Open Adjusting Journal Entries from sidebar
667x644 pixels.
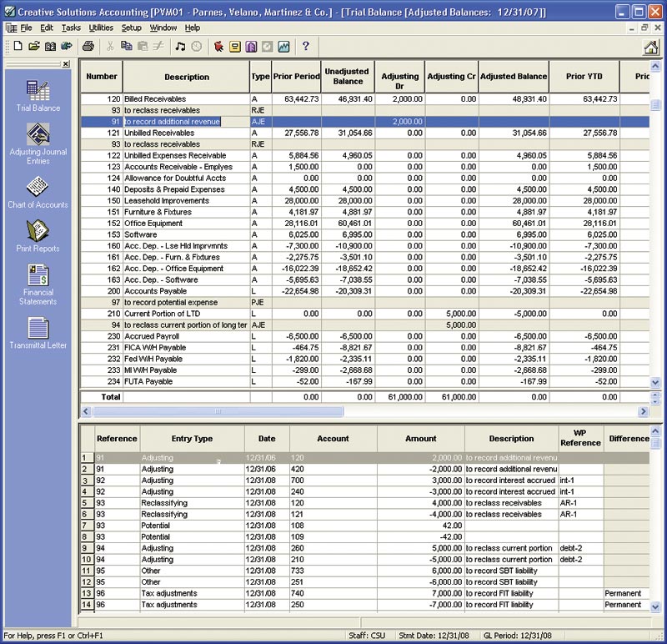[x=38, y=142]
